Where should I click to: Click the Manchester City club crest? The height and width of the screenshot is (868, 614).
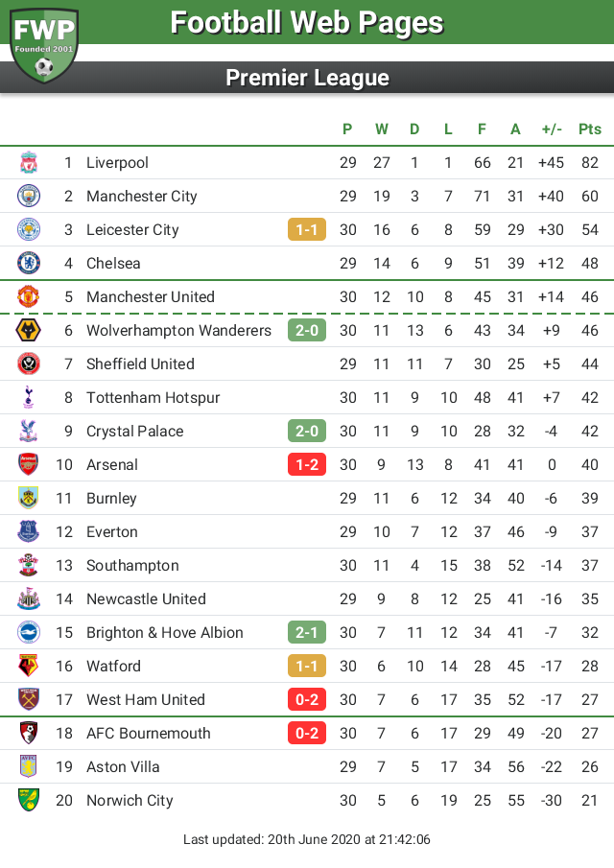coord(29,197)
